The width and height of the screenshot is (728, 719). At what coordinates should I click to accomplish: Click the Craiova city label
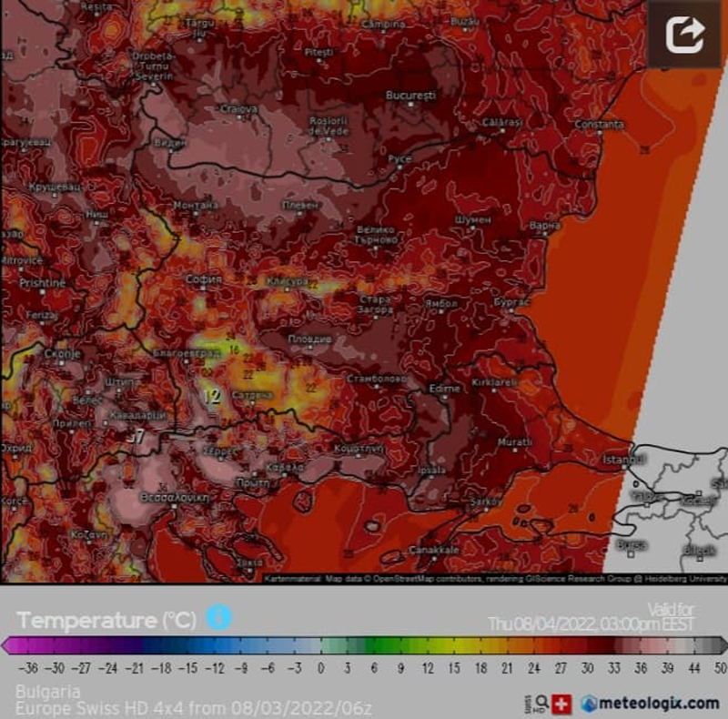(239, 109)
